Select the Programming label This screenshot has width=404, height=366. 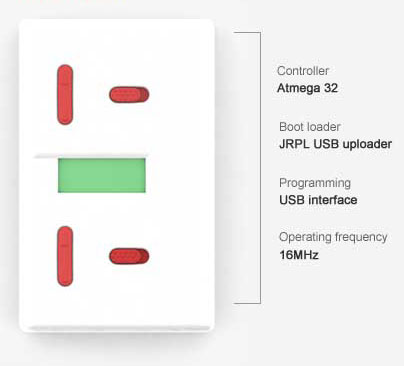tap(315, 183)
